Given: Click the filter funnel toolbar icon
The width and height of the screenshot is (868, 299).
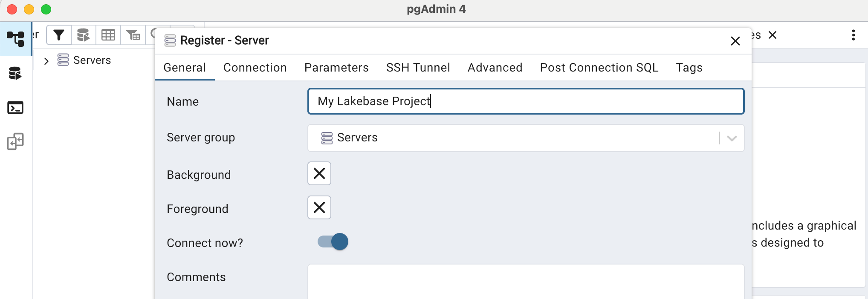Looking at the screenshot, I should pyautogui.click(x=59, y=35).
